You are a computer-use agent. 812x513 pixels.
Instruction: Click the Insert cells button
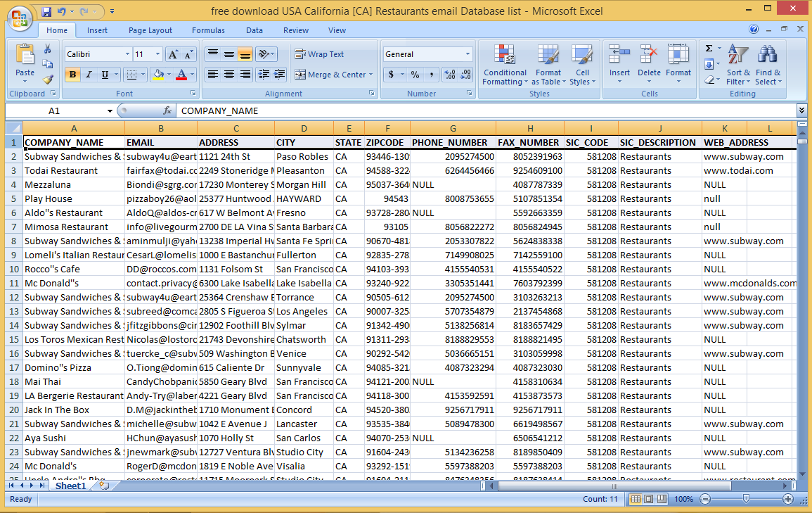(x=619, y=65)
